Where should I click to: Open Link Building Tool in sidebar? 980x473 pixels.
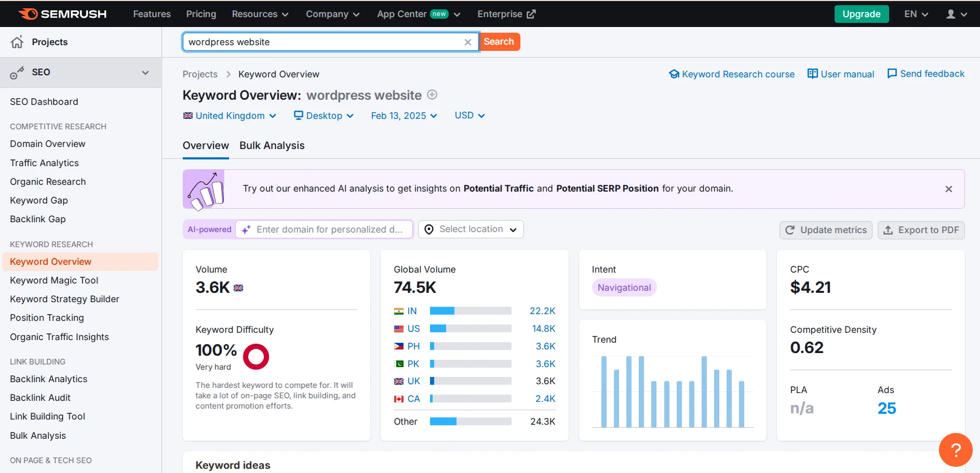(48, 416)
